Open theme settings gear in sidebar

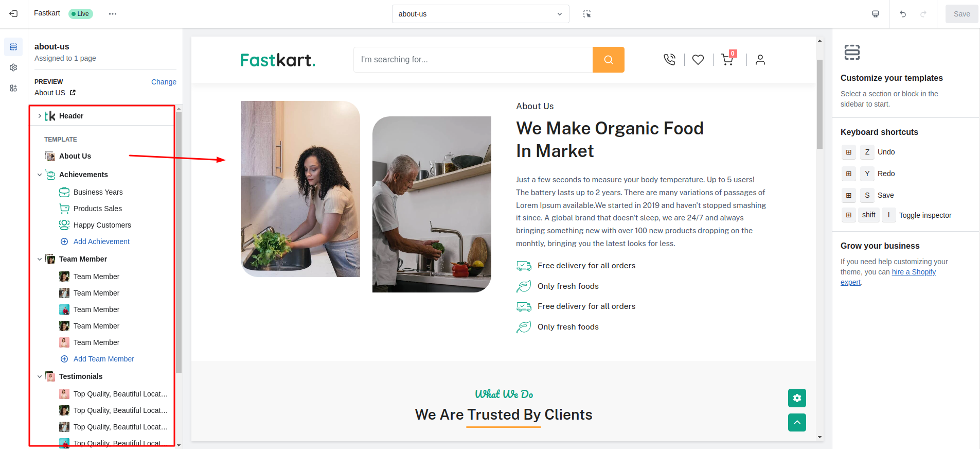(x=13, y=67)
